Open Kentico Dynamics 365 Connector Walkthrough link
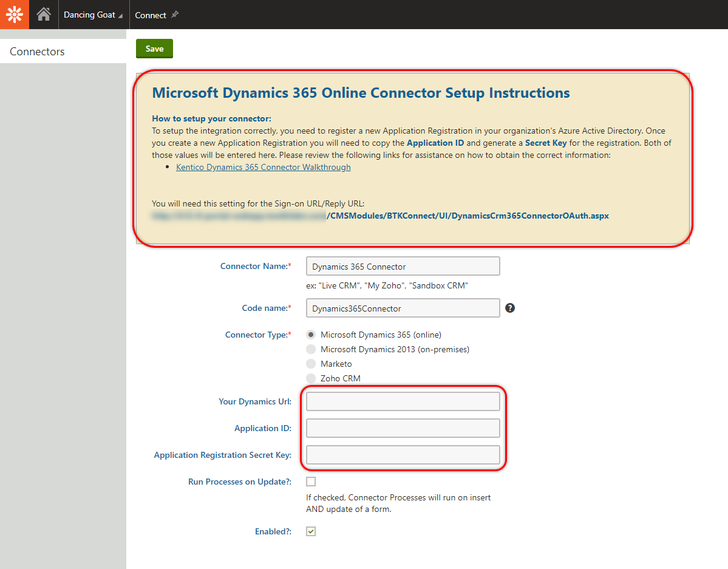This screenshot has width=728, height=569. (x=264, y=167)
